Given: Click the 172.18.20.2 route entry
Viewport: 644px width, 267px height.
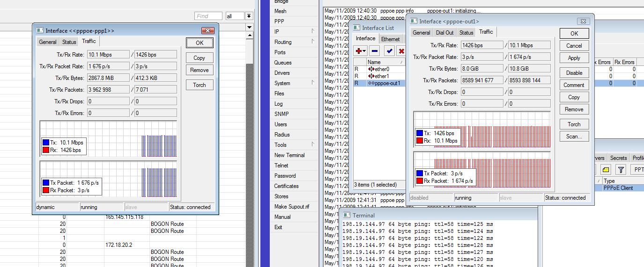Looking at the screenshot, I should click(x=118, y=245).
